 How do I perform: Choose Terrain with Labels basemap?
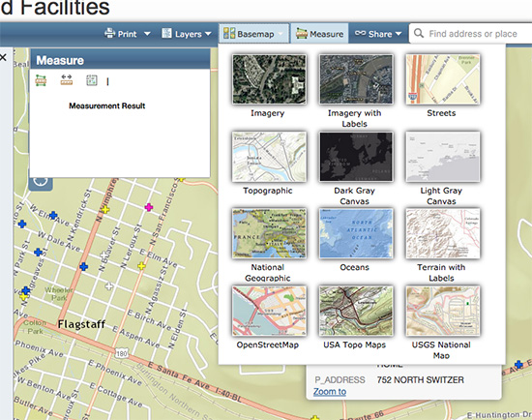coord(442,233)
